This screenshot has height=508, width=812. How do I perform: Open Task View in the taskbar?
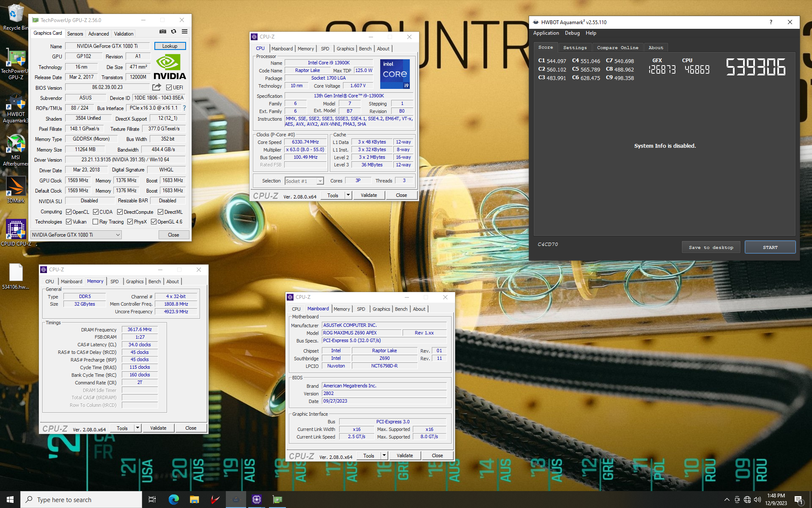tap(152, 500)
